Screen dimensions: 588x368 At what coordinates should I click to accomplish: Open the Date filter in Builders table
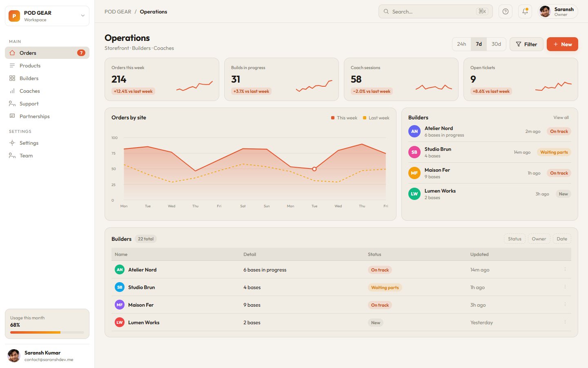(x=562, y=239)
